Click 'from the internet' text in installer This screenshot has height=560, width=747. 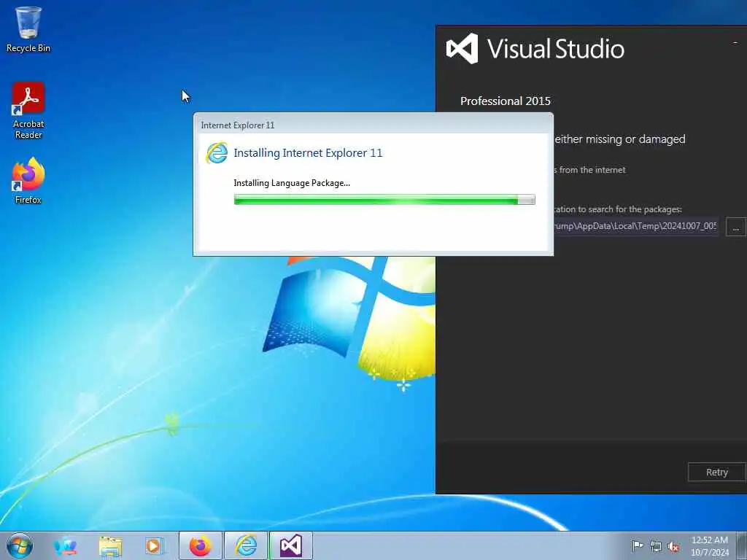click(592, 170)
